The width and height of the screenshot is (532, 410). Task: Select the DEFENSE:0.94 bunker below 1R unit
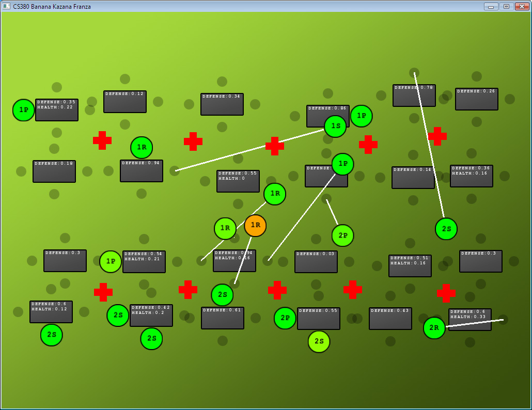tap(142, 171)
